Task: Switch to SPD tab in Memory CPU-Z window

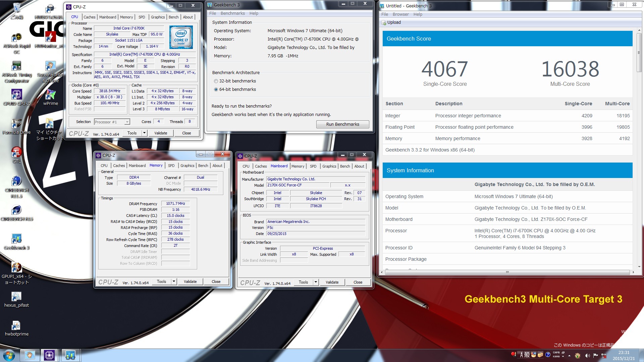Action: (171, 166)
